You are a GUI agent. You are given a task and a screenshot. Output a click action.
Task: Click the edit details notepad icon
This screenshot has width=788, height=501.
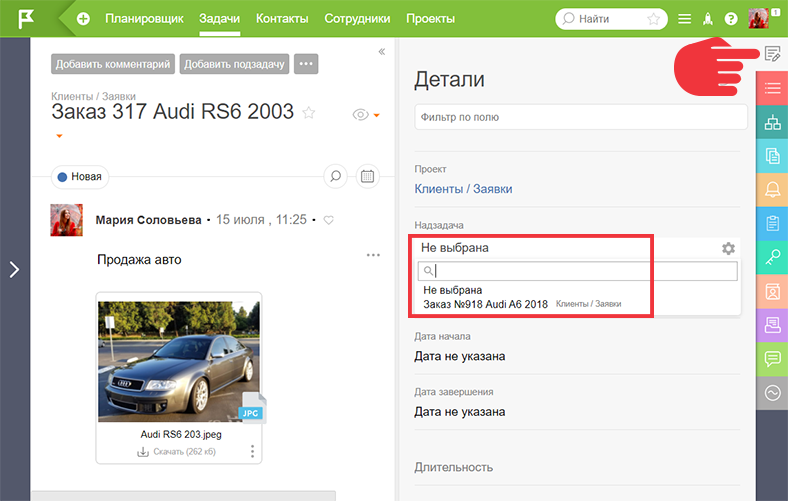pyautogui.click(x=772, y=53)
